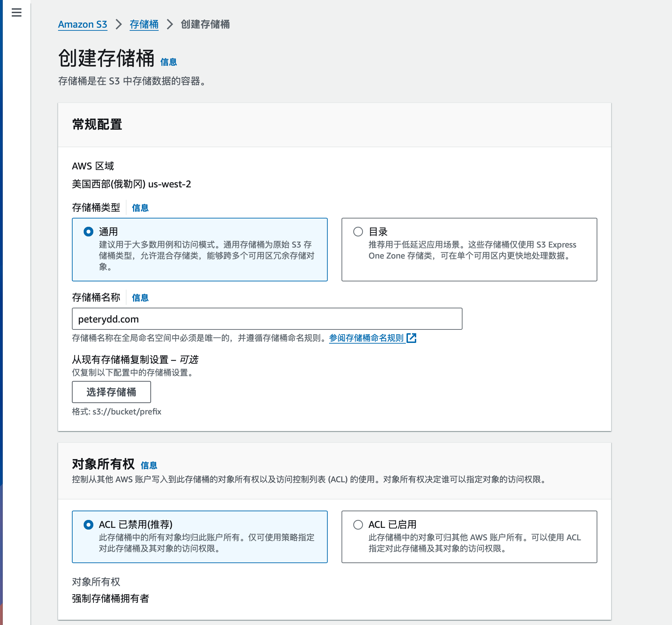This screenshot has height=625, width=672.
Task: Choose ACL 已禁用(推荐) option
Action: tap(88, 525)
